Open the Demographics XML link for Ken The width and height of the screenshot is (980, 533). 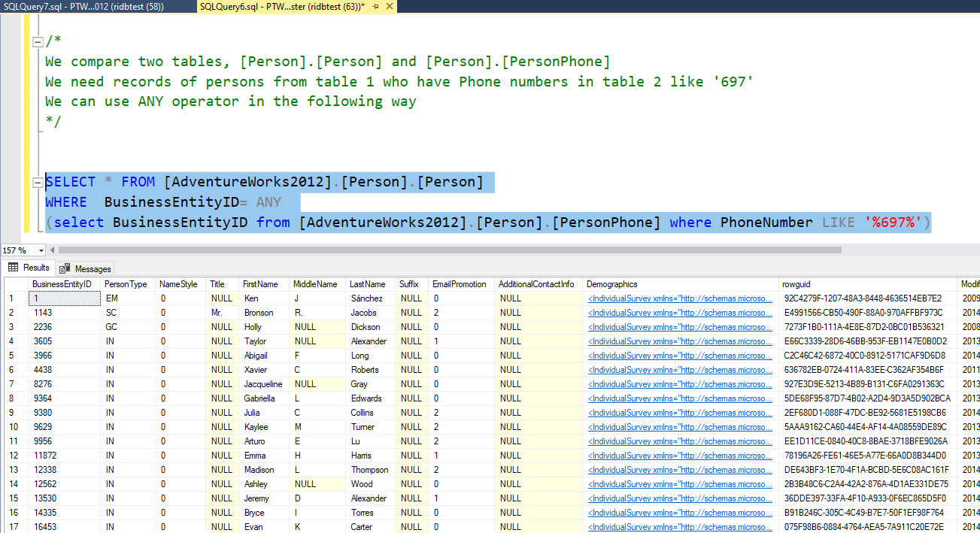(680, 298)
